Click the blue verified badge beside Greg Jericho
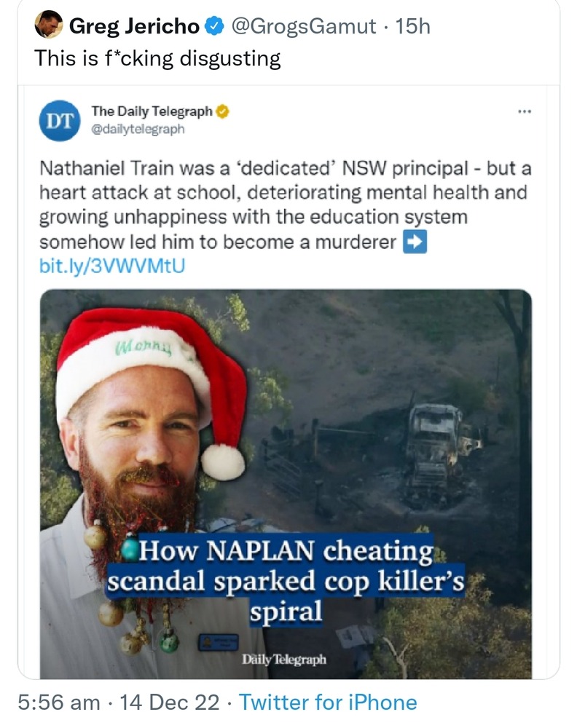The image size is (577, 728). pos(213,27)
